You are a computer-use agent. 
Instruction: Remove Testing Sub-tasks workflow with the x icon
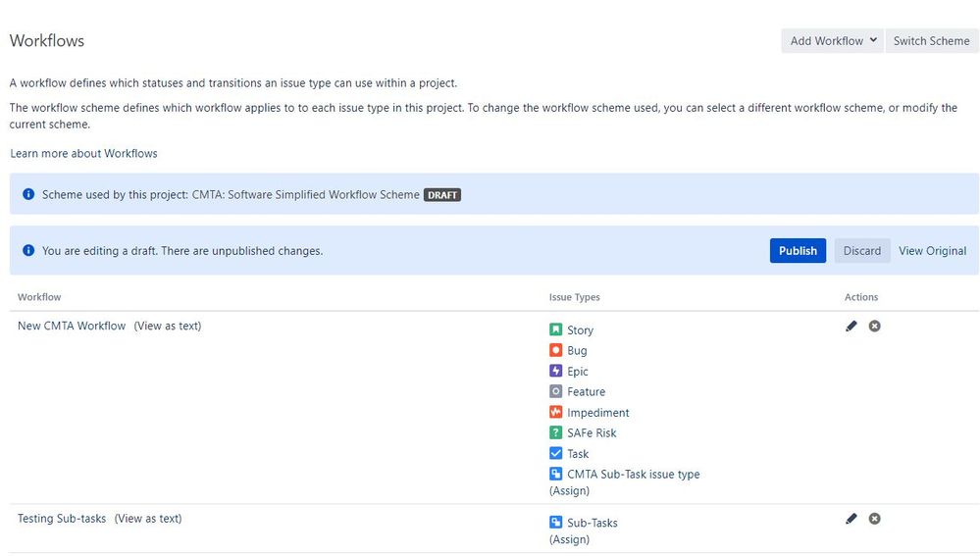(x=874, y=519)
